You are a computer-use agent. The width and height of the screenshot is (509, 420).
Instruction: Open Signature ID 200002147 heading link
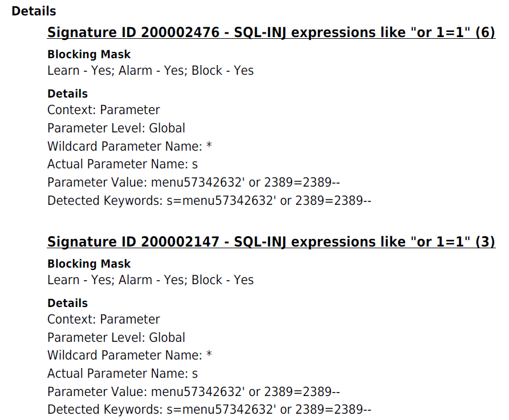pyautogui.click(x=271, y=242)
